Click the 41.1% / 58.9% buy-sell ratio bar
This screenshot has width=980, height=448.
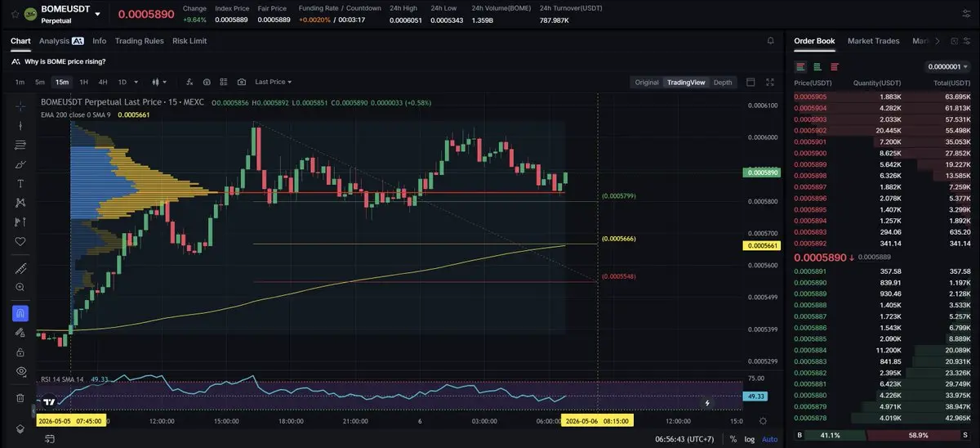884,437
